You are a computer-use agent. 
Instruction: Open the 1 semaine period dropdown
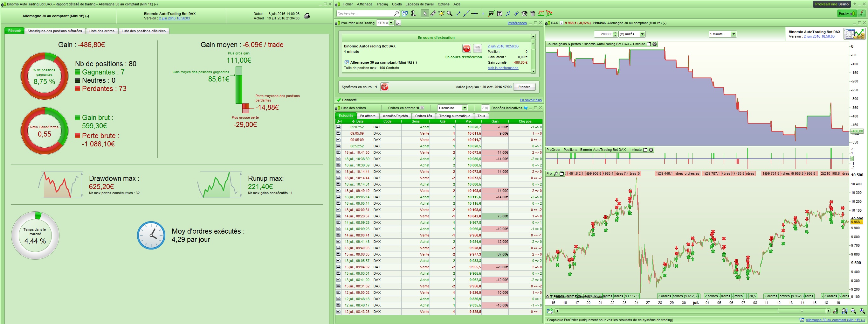[464, 108]
